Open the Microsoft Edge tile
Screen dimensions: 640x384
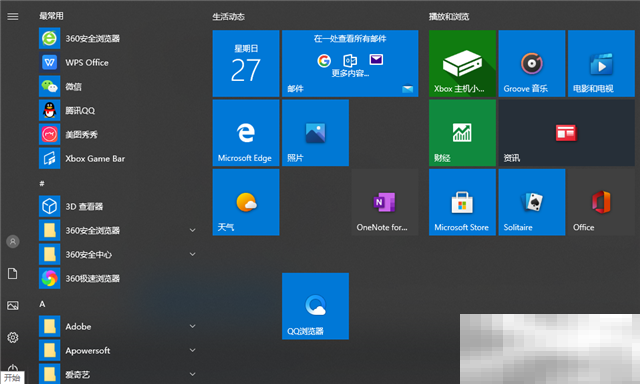[x=246, y=133]
